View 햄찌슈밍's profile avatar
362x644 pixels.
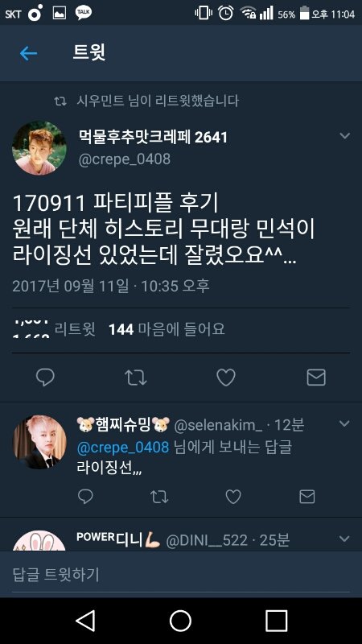coord(39,442)
